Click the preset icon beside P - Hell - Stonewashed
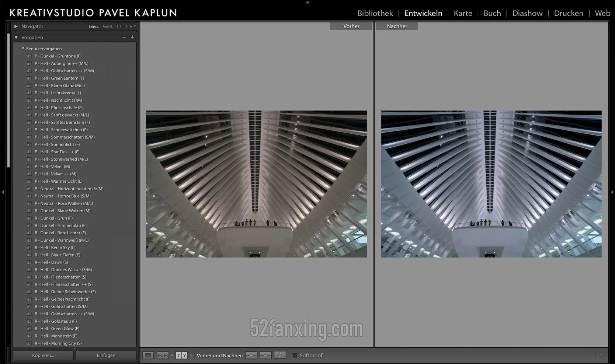The width and height of the screenshot is (615, 364). 29,159
